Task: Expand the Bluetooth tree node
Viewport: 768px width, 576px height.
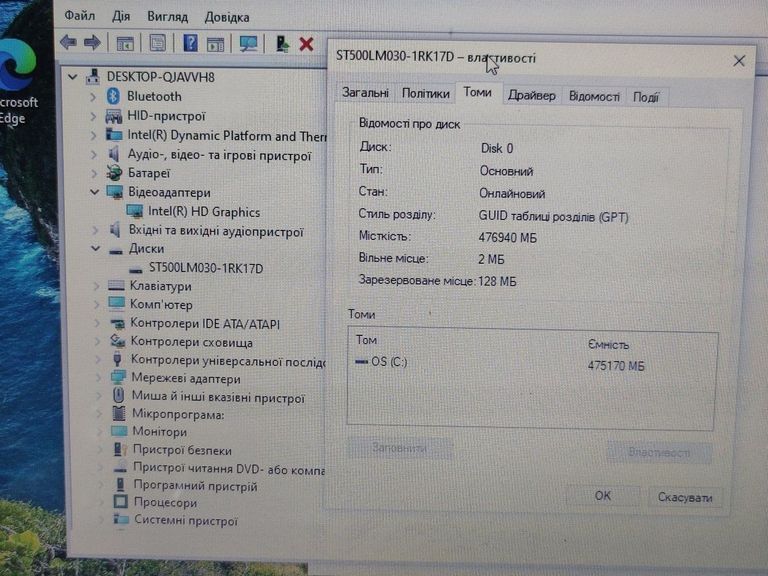Action: 93,97
